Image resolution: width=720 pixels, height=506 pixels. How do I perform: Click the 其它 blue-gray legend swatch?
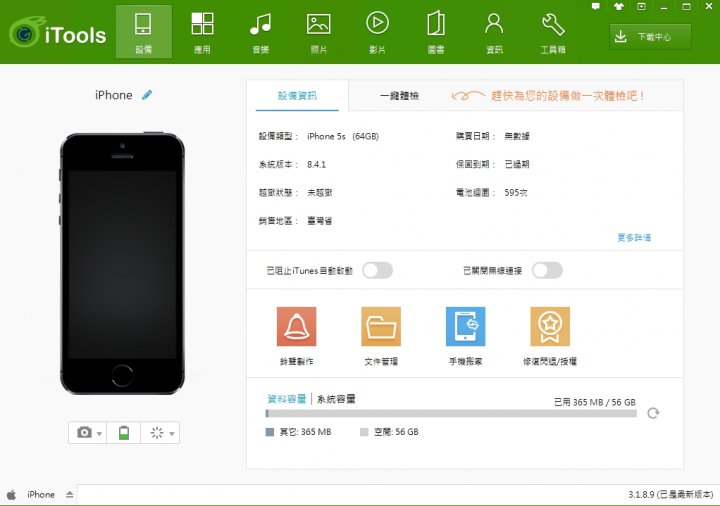pyautogui.click(x=270, y=432)
